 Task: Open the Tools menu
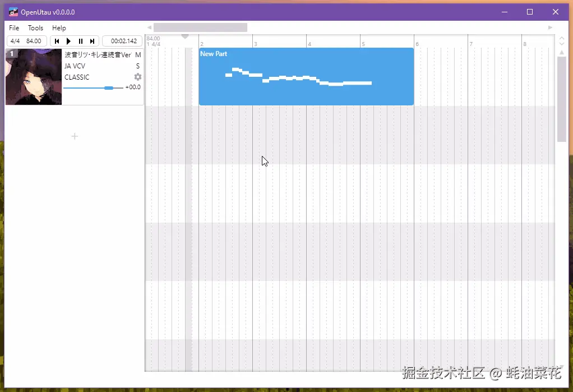[35, 27]
